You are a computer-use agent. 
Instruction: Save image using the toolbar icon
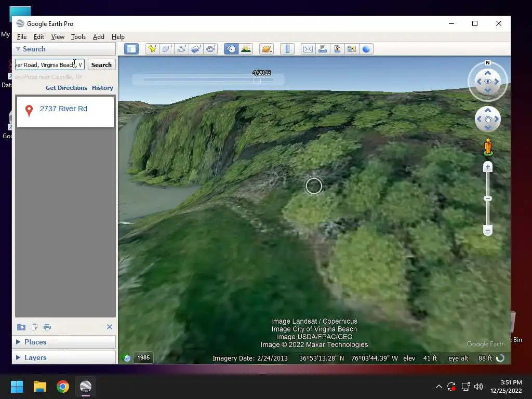(x=337, y=49)
